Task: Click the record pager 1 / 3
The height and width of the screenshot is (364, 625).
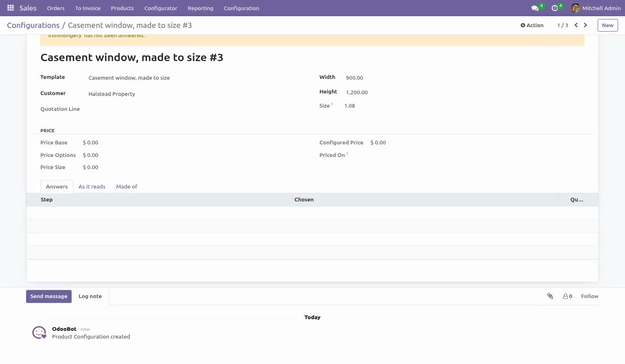Action: click(x=562, y=25)
